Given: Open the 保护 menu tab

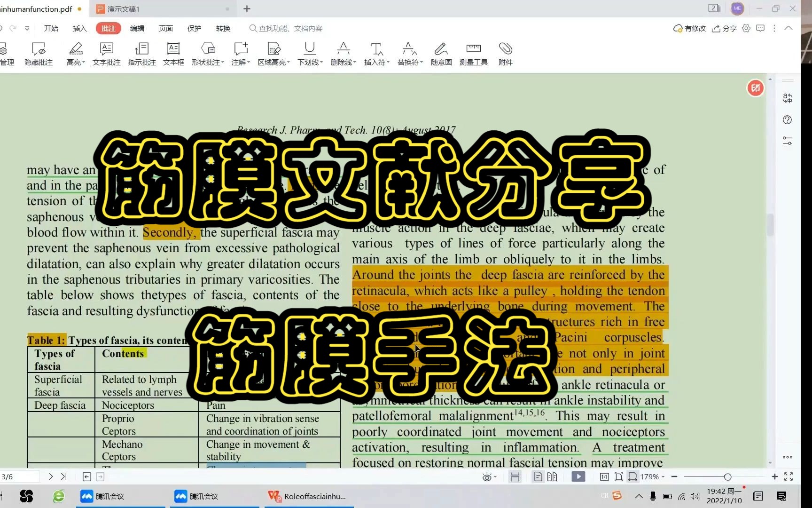Looking at the screenshot, I should [x=195, y=28].
